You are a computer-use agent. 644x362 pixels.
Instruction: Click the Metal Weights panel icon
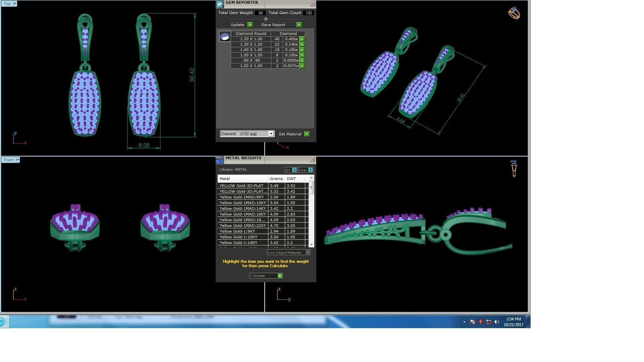(219, 160)
